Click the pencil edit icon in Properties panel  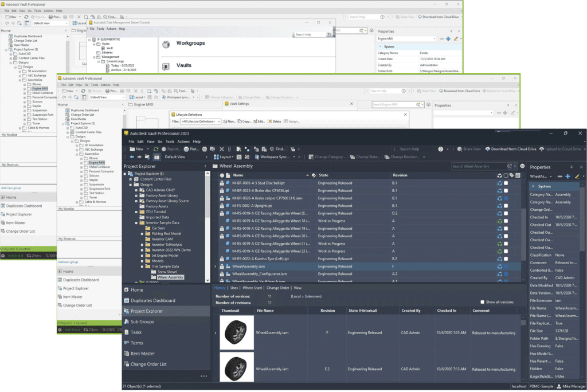577,177
